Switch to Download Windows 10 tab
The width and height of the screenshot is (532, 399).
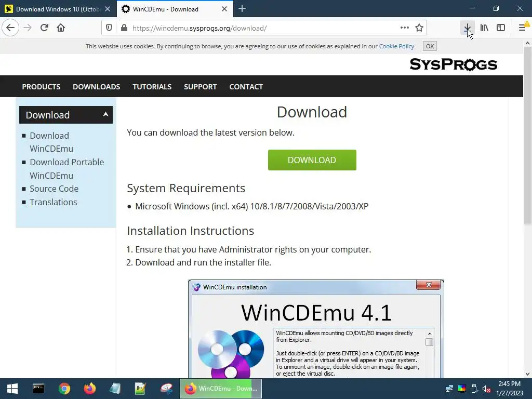58,9
